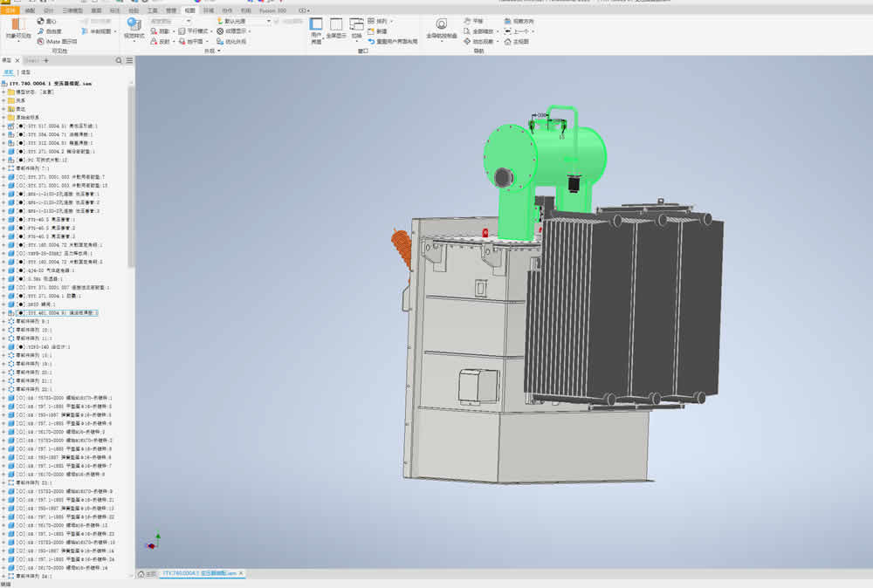Click the browser search magnifier icon

tap(119, 61)
